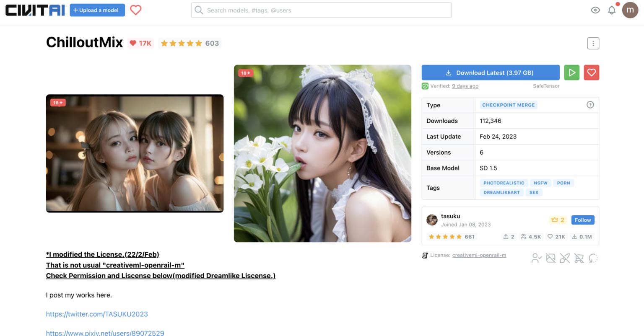Image resolution: width=644 pixels, height=336 pixels.
Task: Select the DREAMLIKEART tag
Action: (x=501, y=193)
